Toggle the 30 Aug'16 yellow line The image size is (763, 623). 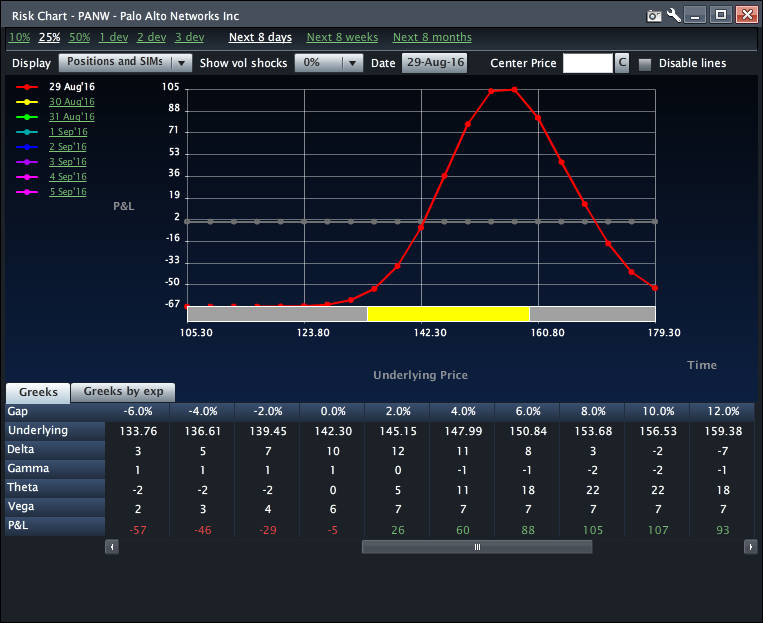pos(71,102)
